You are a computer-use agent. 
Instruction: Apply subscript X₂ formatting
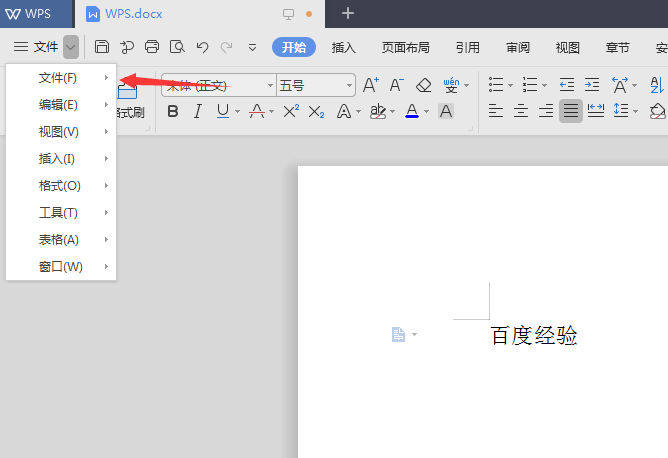(316, 112)
